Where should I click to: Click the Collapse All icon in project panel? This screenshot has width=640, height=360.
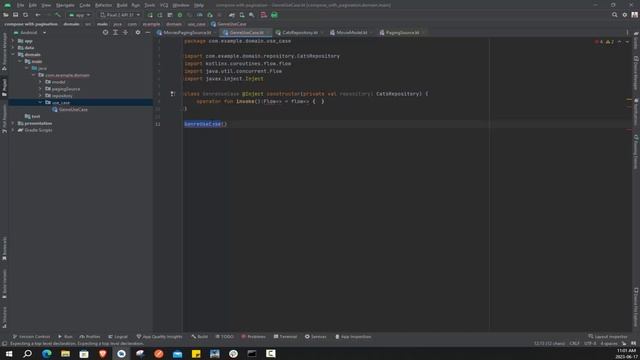[x=125, y=32]
